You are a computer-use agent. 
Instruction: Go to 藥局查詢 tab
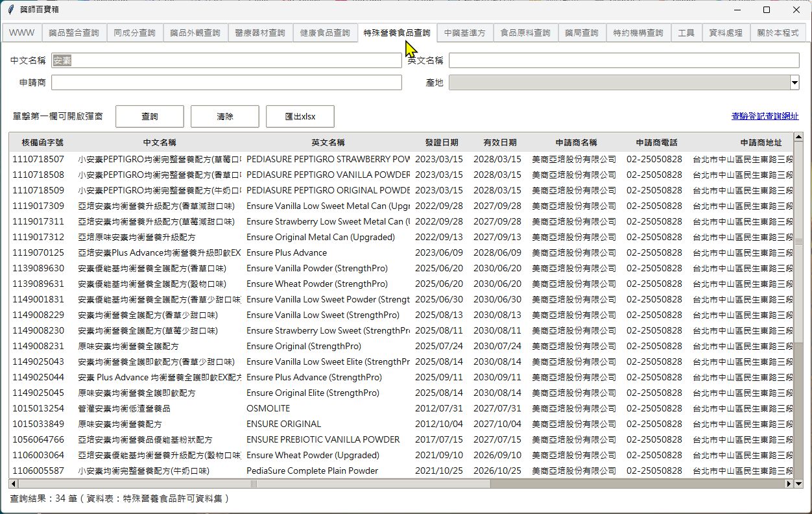(582, 32)
